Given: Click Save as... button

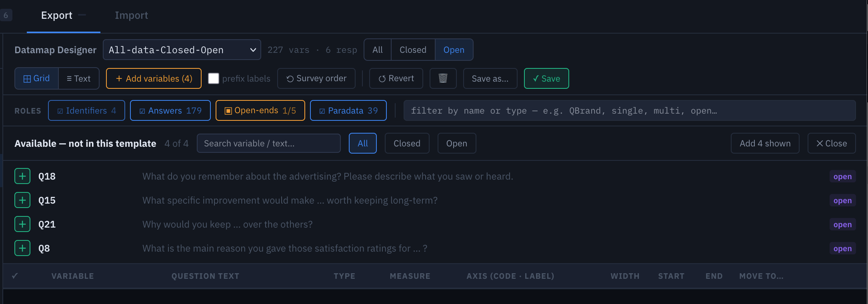Looking at the screenshot, I should [x=490, y=78].
